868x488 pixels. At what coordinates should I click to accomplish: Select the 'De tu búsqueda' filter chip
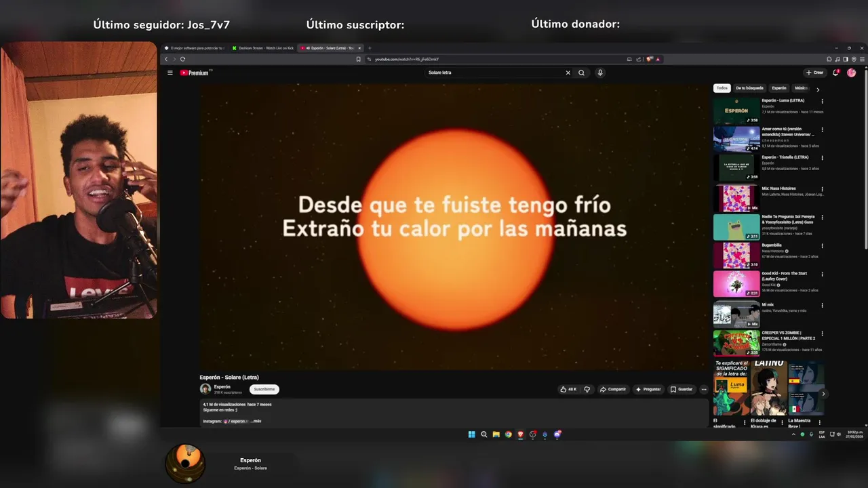[749, 88]
